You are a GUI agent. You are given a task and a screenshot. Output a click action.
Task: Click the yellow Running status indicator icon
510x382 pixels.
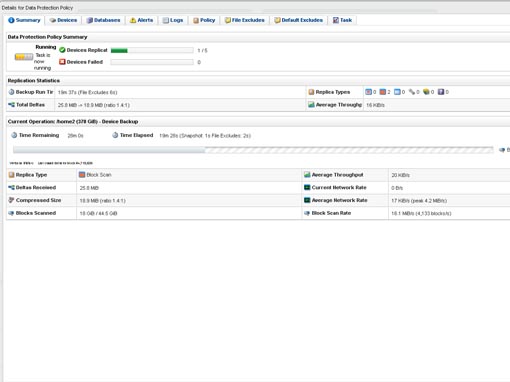tap(24, 57)
